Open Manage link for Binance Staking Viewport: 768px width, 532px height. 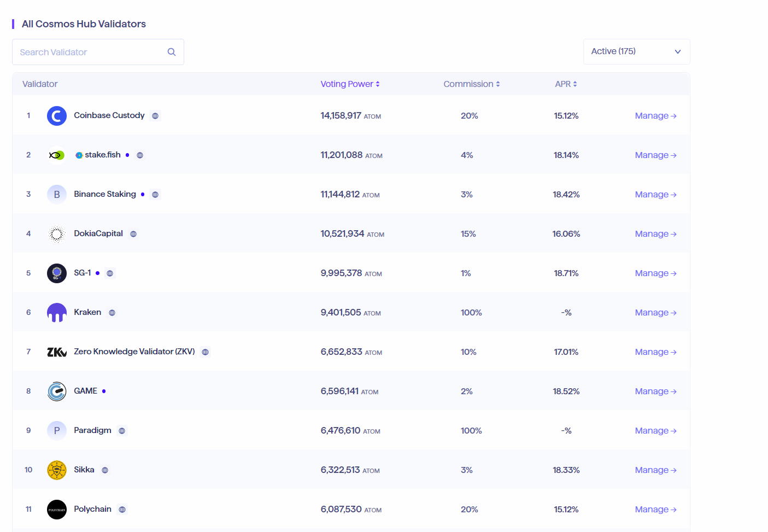click(x=655, y=195)
